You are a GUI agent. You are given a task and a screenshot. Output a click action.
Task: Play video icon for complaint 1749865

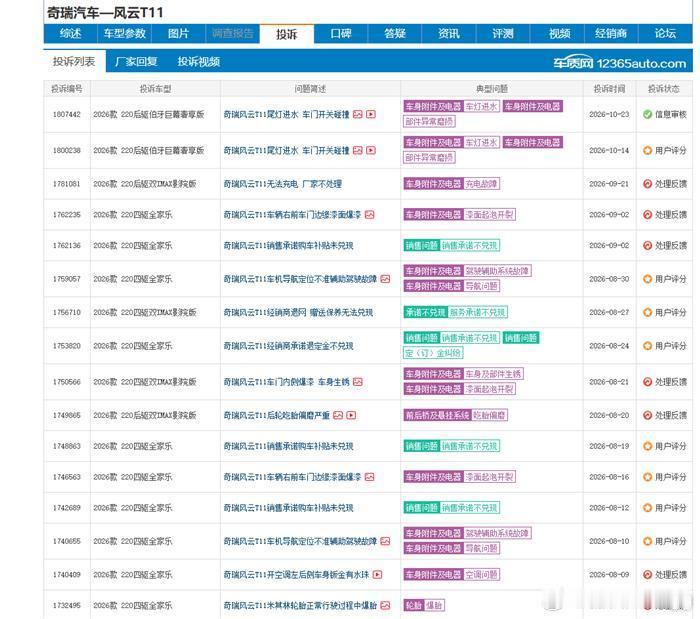[351, 415]
